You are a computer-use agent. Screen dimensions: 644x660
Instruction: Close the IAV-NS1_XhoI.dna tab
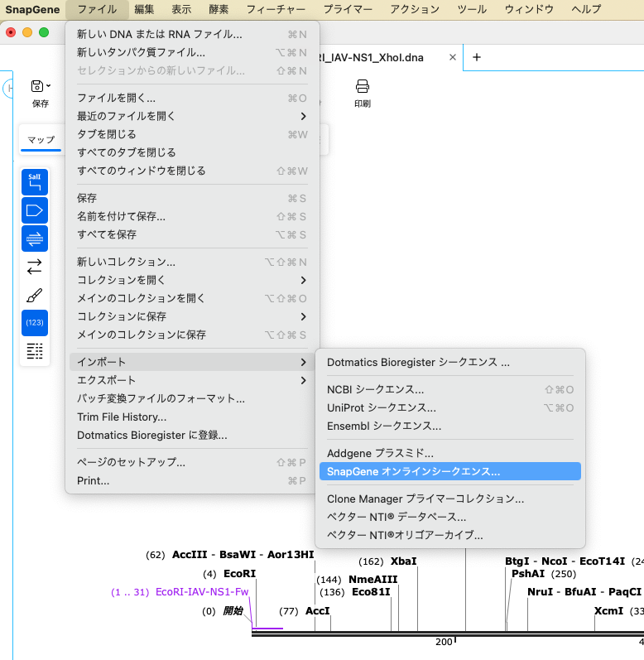[453, 57]
